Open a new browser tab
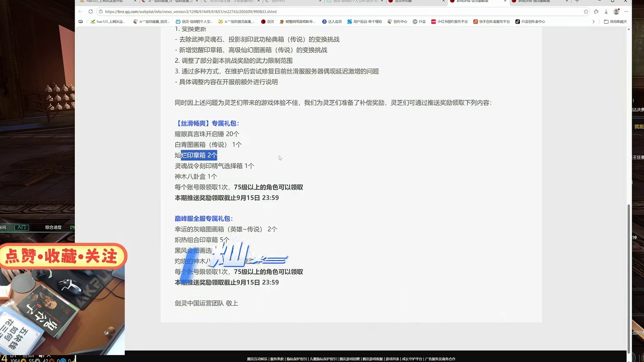This screenshot has height=362, width=644. [577, 1]
